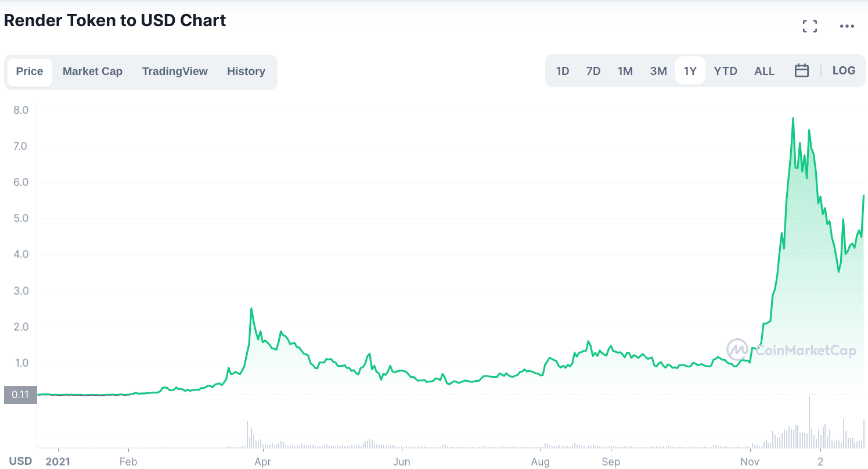Click the 0.11 starting price label
The height and width of the screenshot is (469, 868).
[20, 395]
